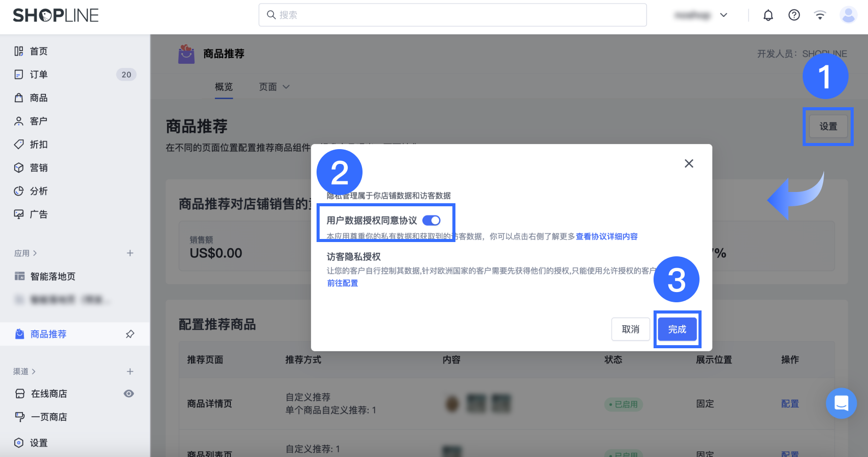The height and width of the screenshot is (457, 868).
Task: Click the 推荐方式 column header
Action: (303, 359)
